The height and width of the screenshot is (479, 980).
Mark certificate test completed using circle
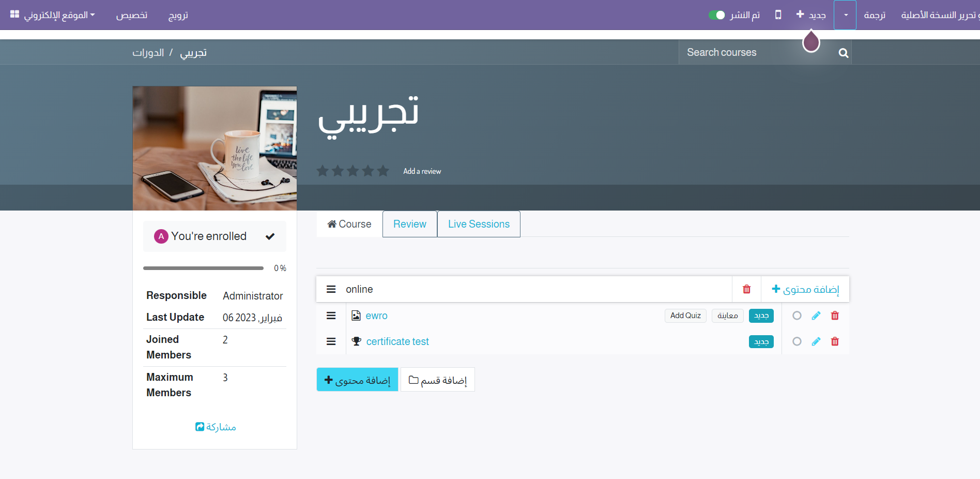click(x=797, y=341)
